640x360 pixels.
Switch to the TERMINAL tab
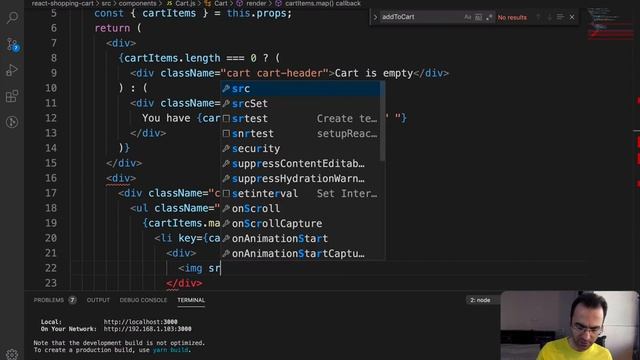(x=191, y=300)
